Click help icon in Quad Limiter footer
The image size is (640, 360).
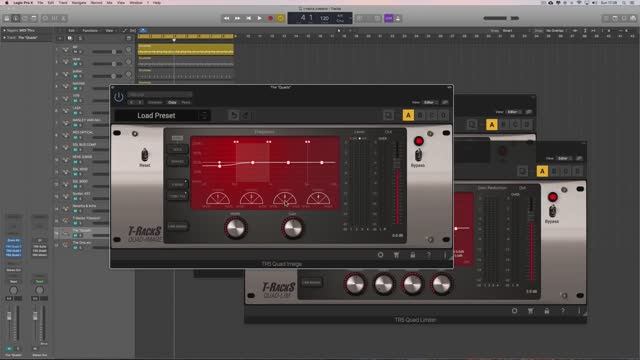coord(563,311)
